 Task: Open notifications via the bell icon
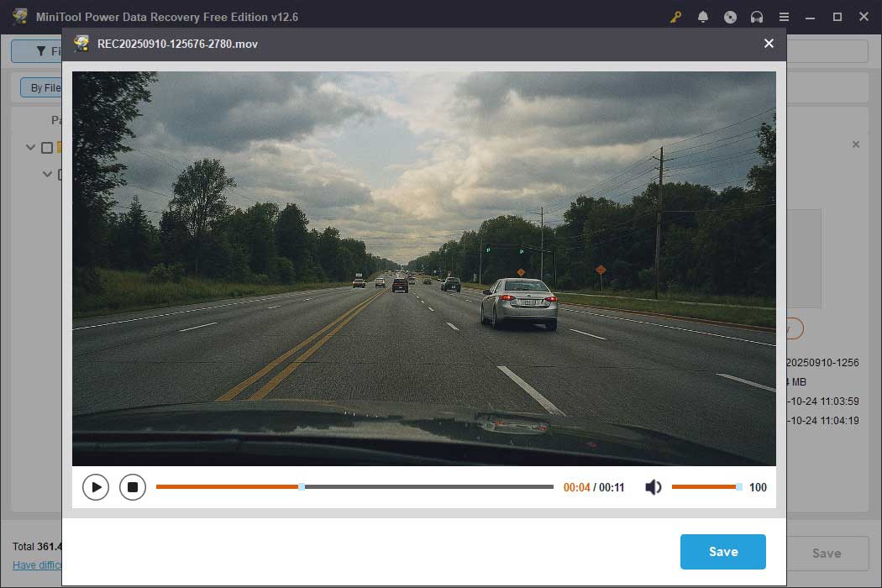point(703,16)
